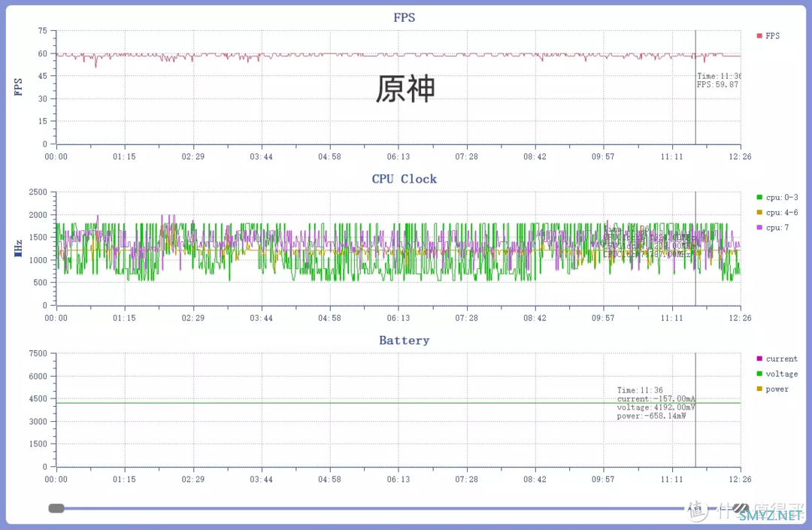Click the 03:44 time label under CPU Clock chart
The image size is (812, 530).
coord(261,318)
